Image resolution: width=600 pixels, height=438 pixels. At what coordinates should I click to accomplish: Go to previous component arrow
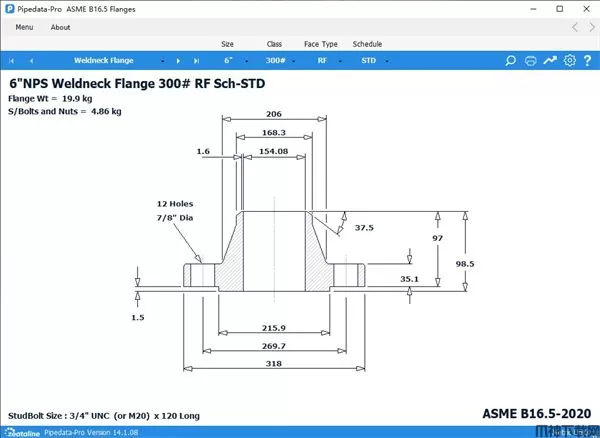[x=31, y=61]
